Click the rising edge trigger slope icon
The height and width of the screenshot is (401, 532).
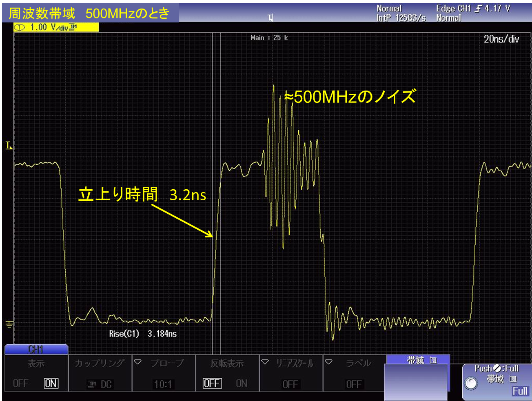click(x=478, y=9)
